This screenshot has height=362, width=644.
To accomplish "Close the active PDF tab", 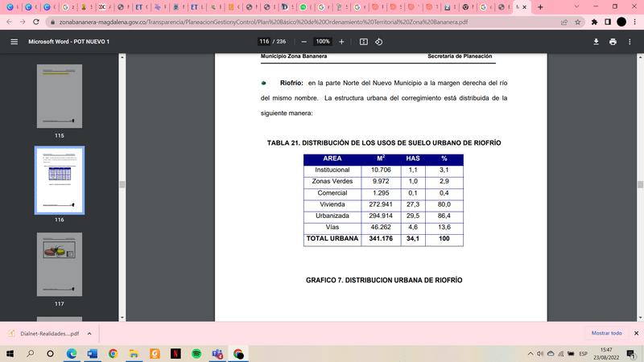I will click(525, 7).
